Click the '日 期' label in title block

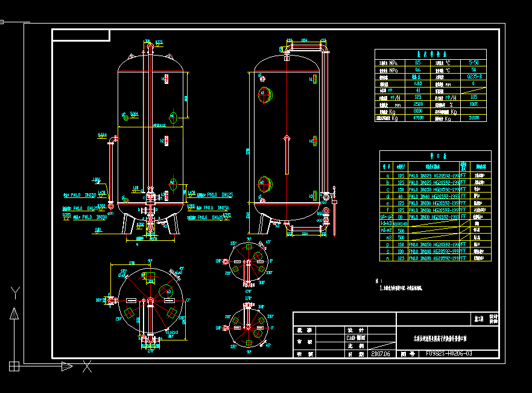[356, 354]
